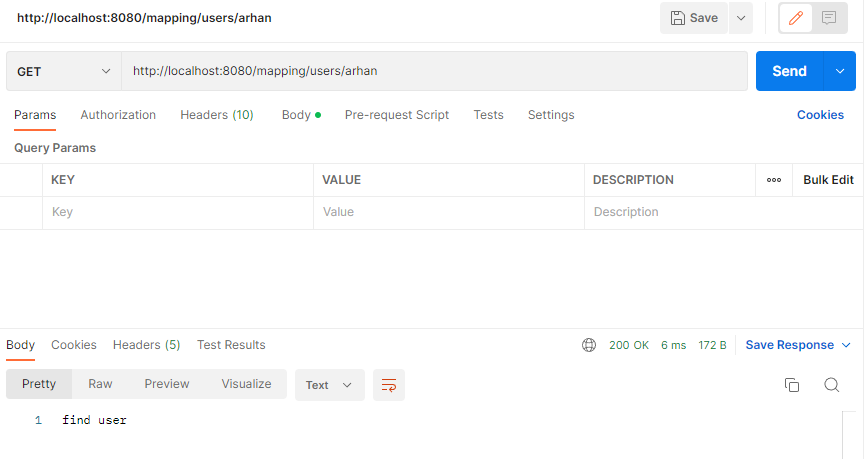Toggle the line wrap icon
This screenshot has height=459, width=865.
389,385
